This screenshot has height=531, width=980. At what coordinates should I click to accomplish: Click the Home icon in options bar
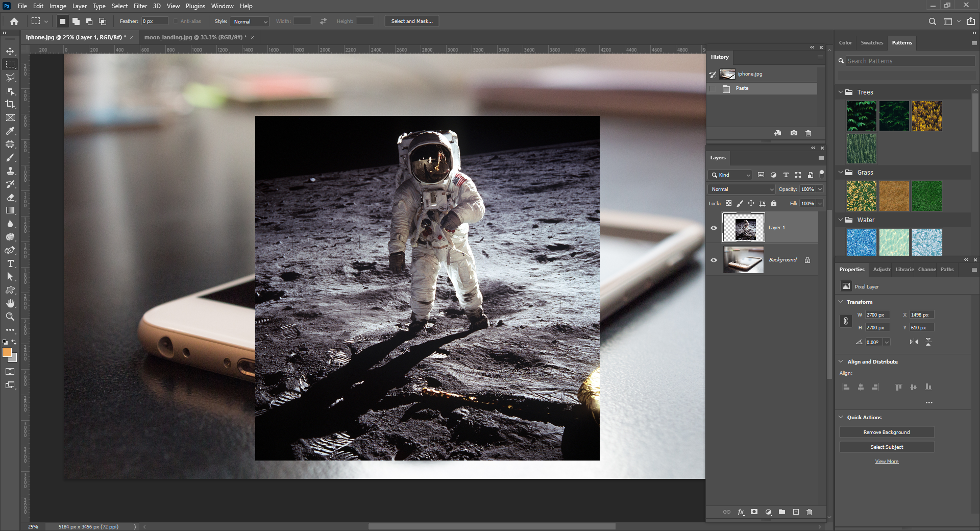click(x=14, y=21)
